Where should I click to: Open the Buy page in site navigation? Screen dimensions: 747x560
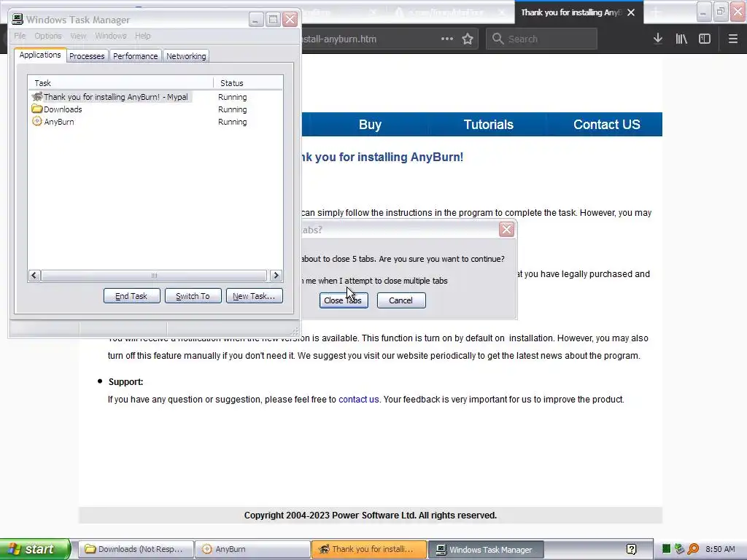(370, 125)
